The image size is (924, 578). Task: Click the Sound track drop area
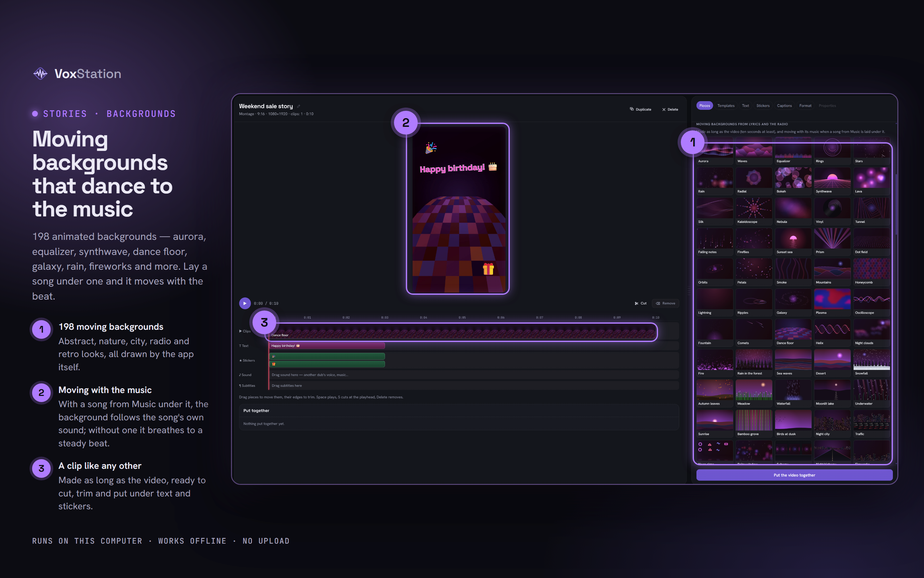[474, 375]
